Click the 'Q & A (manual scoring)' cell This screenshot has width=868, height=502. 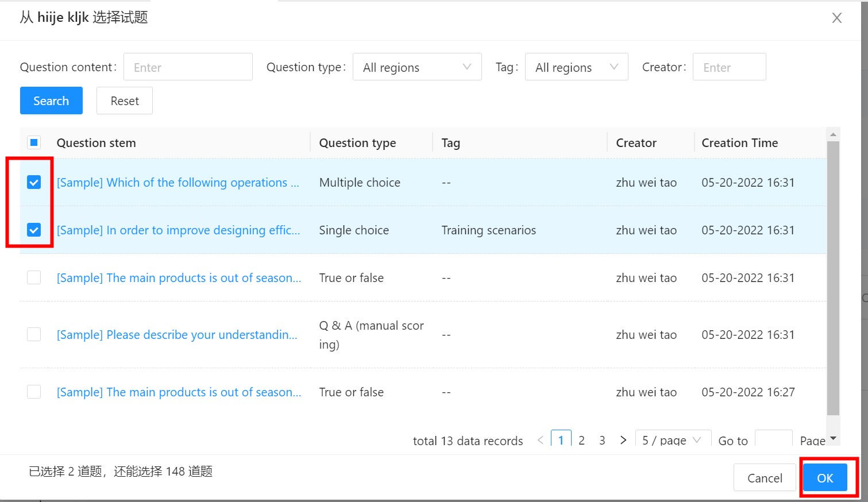coord(372,334)
